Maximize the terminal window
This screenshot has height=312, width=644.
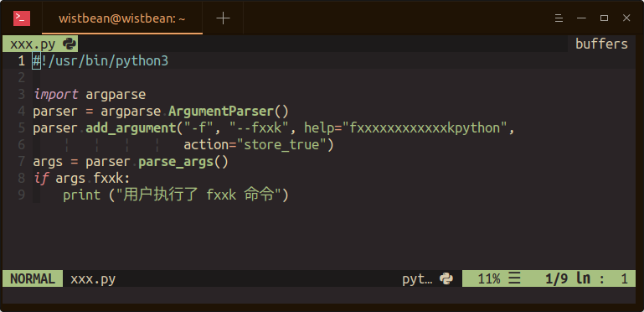604,18
